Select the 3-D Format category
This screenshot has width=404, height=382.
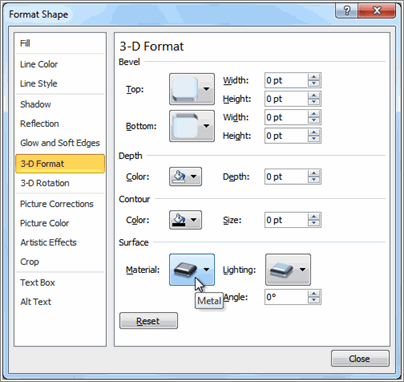pos(60,164)
